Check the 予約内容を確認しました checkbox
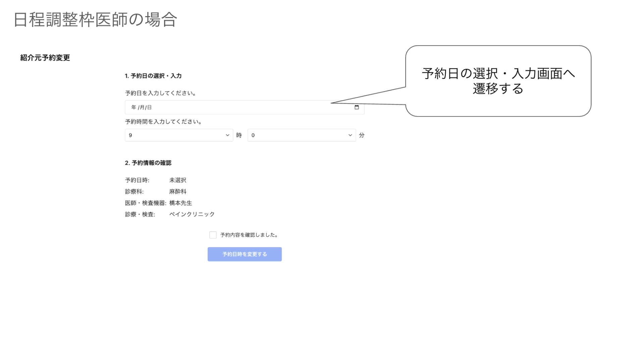 (213, 235)
